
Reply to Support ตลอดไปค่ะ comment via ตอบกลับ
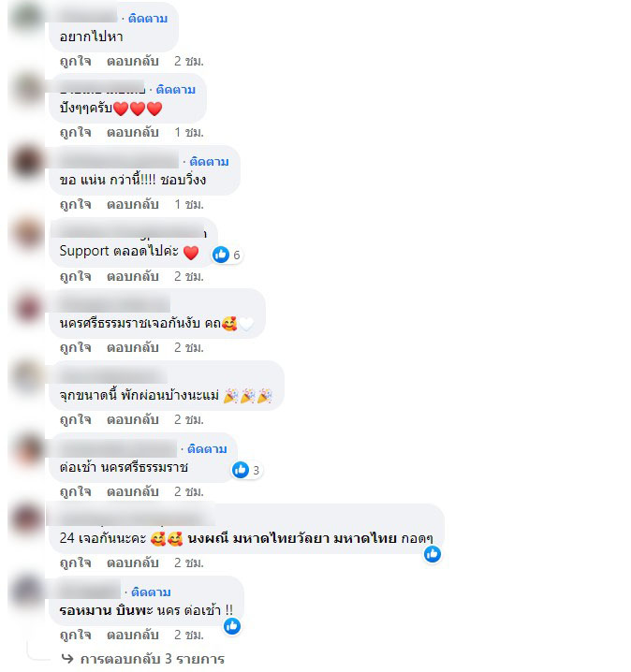(x=133, y=276)
